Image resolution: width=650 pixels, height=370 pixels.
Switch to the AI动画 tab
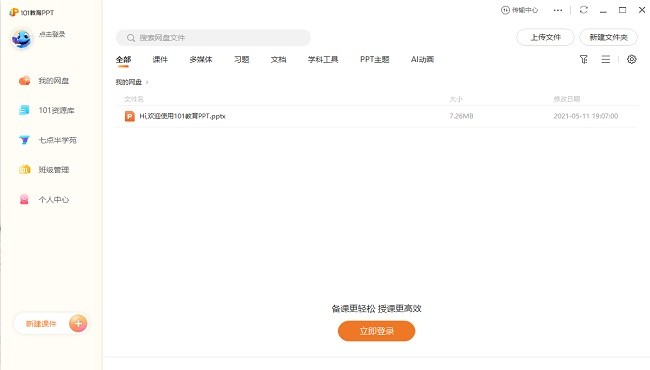coord(422,60)
